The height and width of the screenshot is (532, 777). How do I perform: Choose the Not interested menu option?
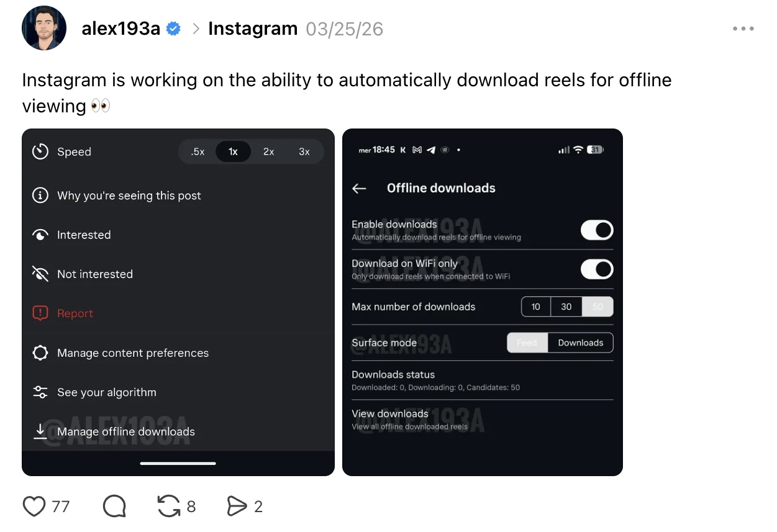click(x=95, y=274)
